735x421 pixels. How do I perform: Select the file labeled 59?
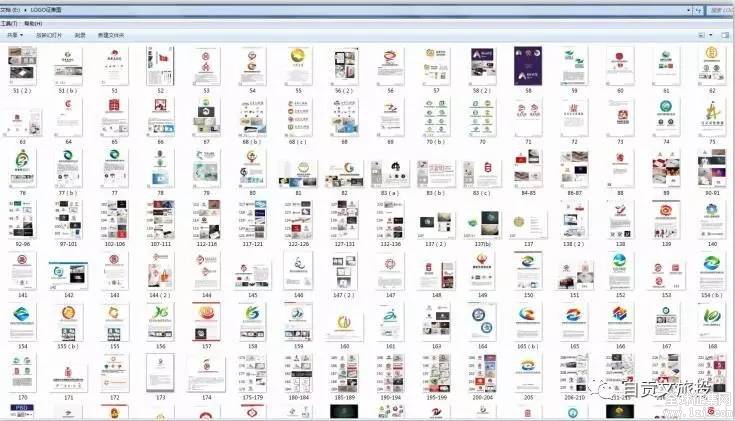(x=574, y=66)
